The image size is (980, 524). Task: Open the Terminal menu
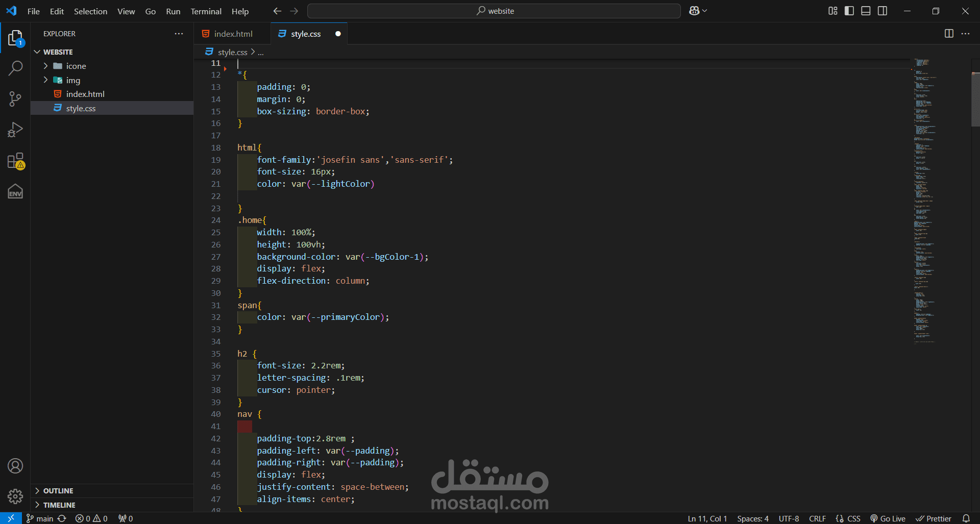(206, 11)
